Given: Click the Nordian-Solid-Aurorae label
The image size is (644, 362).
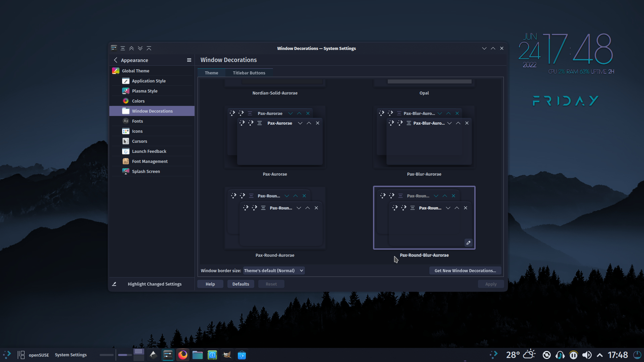Looking at the screenshot, I should (275, 93).
